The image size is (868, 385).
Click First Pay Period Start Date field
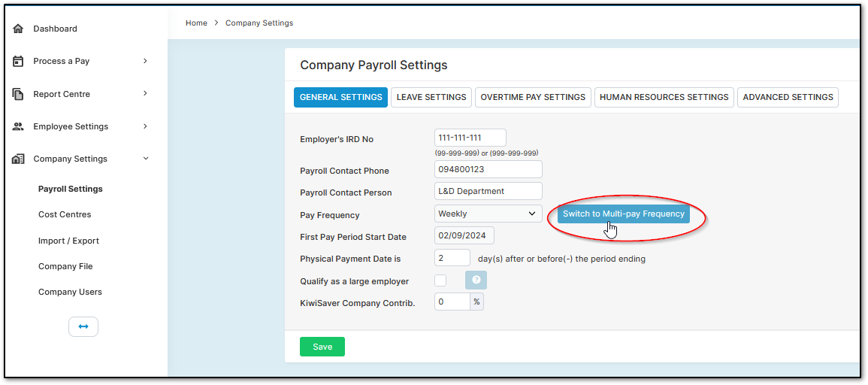point(464,235)
